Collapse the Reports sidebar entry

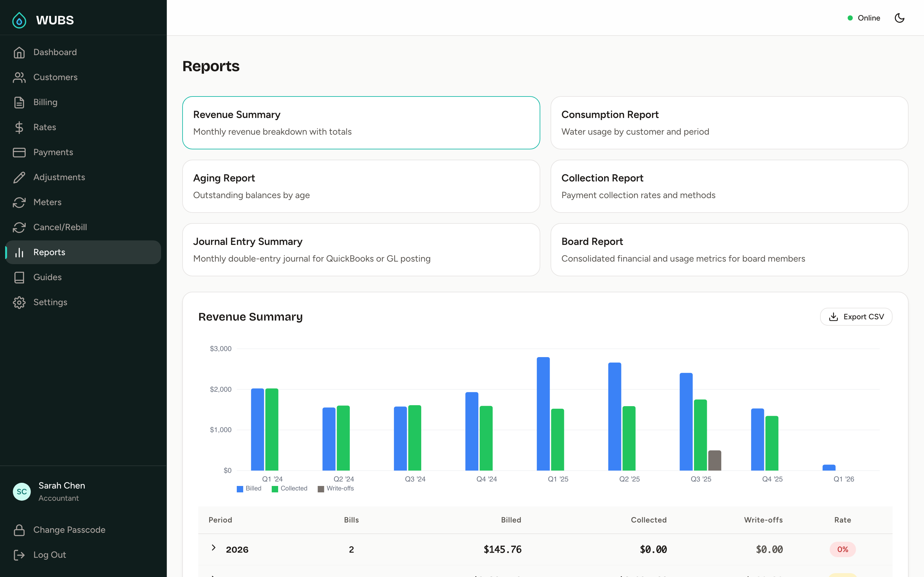(49, 252)
